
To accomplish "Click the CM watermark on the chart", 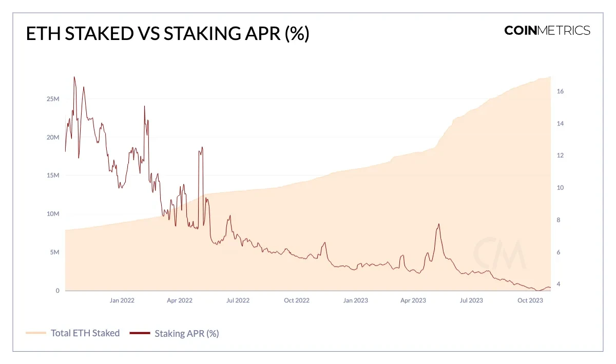I will (499, 254).
